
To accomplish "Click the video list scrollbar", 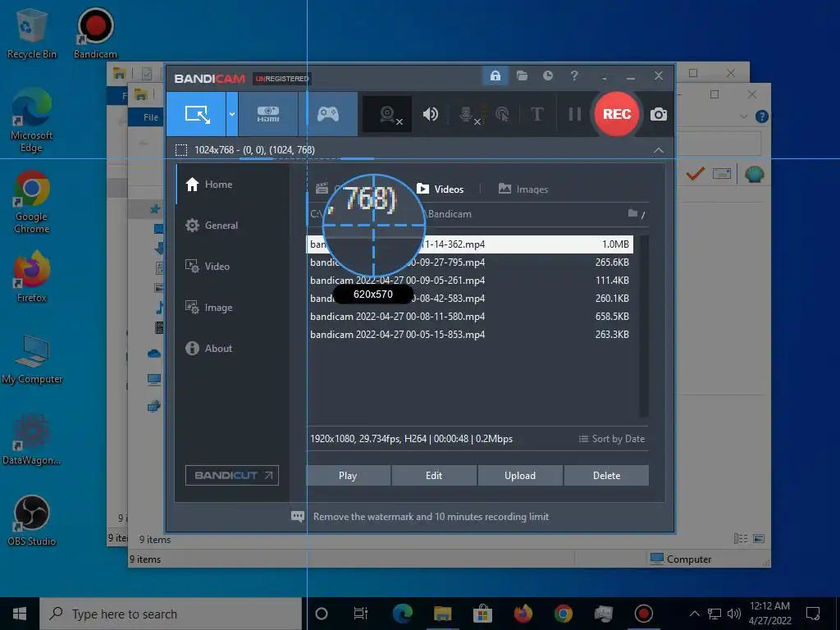I will [644, 326].
